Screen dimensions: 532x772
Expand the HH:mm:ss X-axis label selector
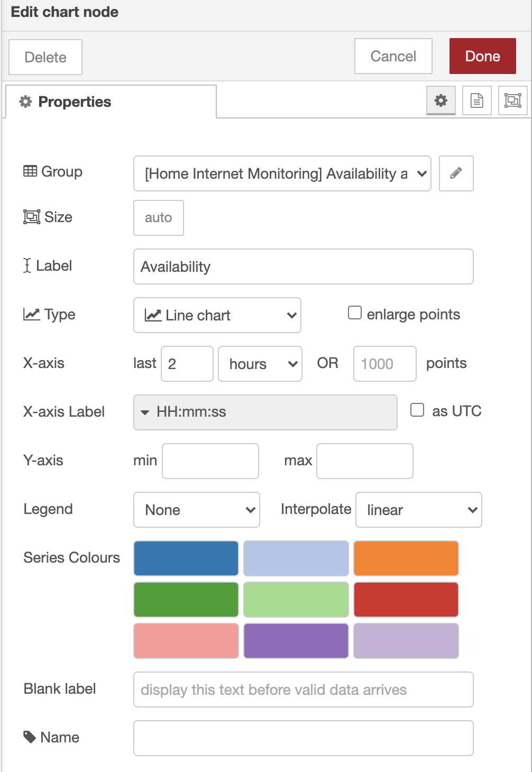(x=265, y=412)
